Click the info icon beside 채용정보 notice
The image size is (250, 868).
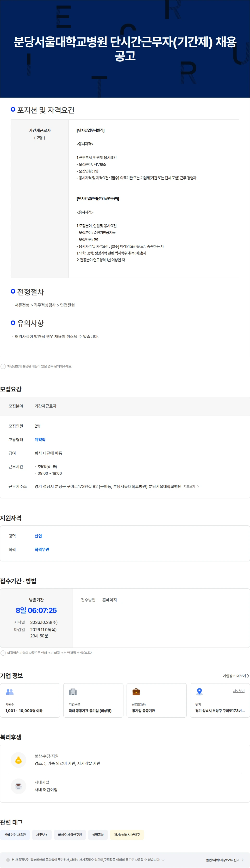click(x=3, y=366)
